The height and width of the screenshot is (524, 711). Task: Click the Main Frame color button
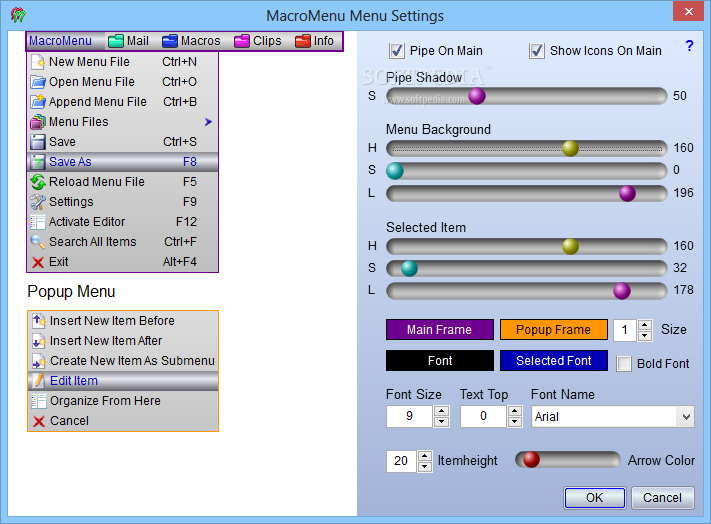[x=440, y=330]
